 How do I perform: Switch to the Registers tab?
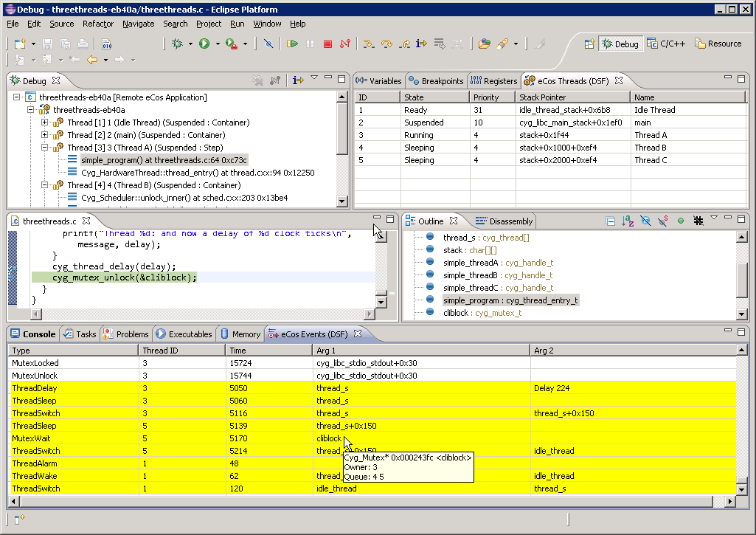click(x=493, y=80)
